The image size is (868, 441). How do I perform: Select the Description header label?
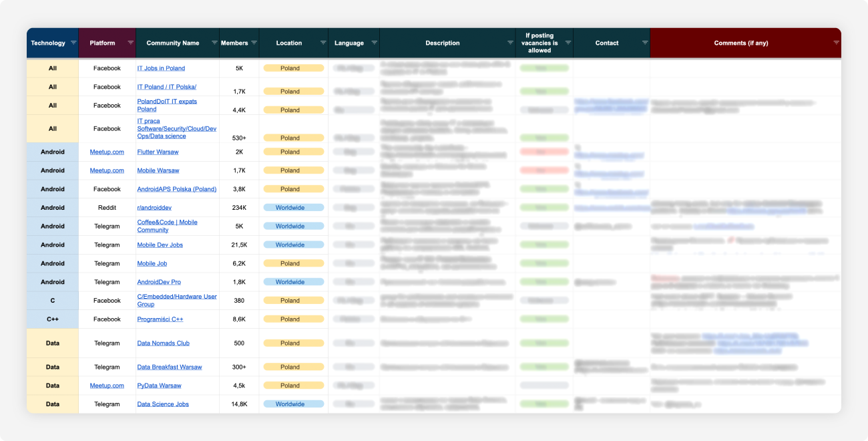pos(443,43)
